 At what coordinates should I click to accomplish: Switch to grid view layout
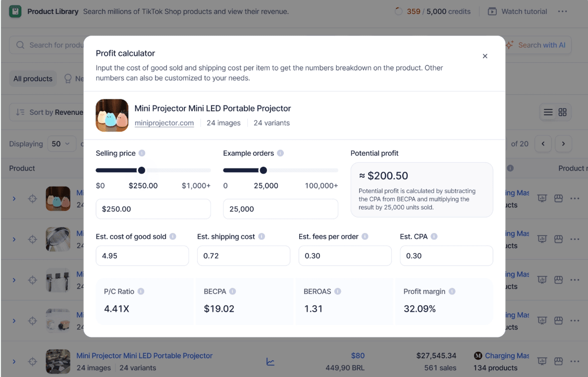pyautogui.click(x=562, y=112)
